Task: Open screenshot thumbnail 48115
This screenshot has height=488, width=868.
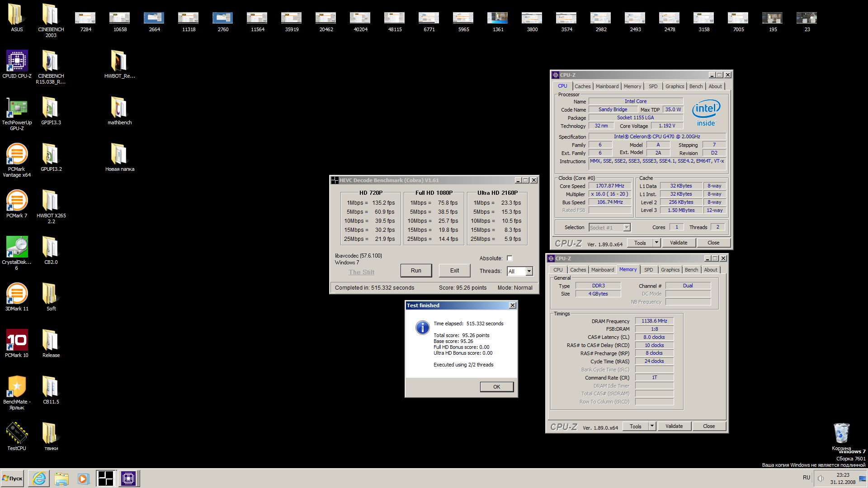Action: (x=395, y=21)
